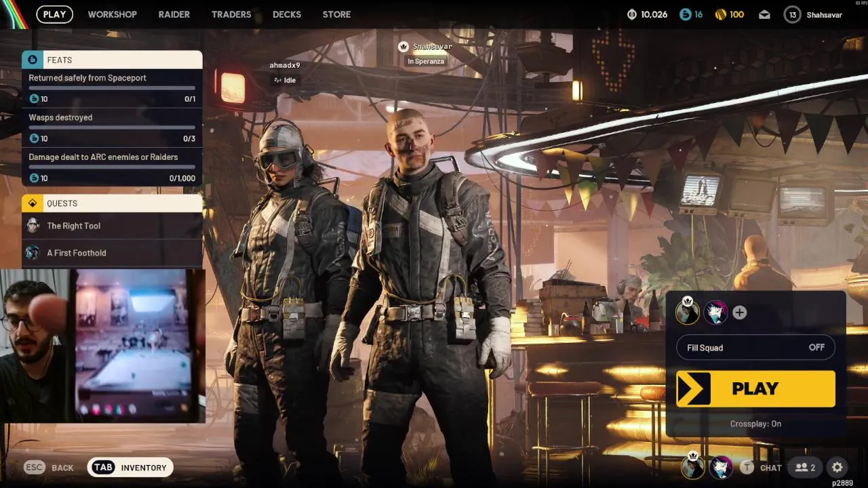Click the webcam overlay thumbnail
This screenshot has height=488, width=868.
102,346
